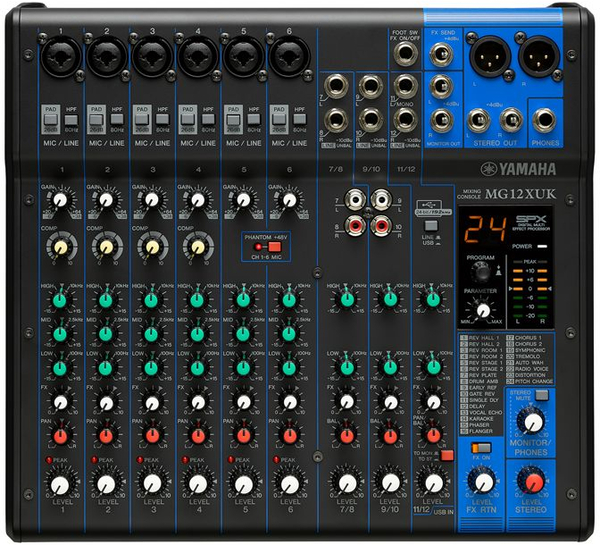Click the channel 5 XLR combo input jack

pos(243,57)
